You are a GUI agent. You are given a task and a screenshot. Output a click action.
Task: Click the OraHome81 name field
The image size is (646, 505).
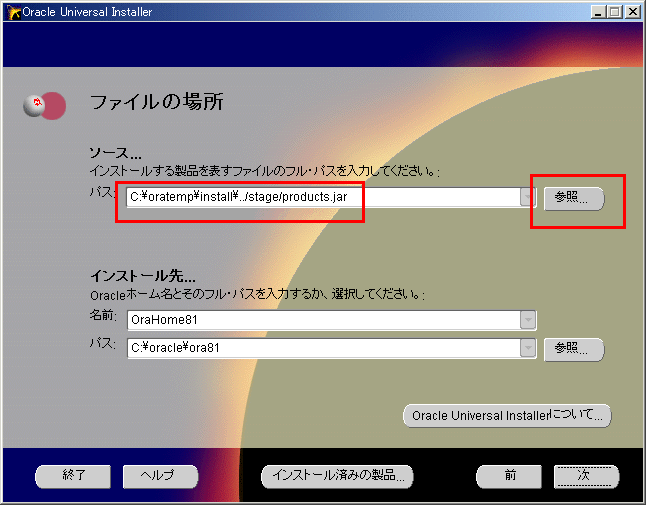pos(323,320)
